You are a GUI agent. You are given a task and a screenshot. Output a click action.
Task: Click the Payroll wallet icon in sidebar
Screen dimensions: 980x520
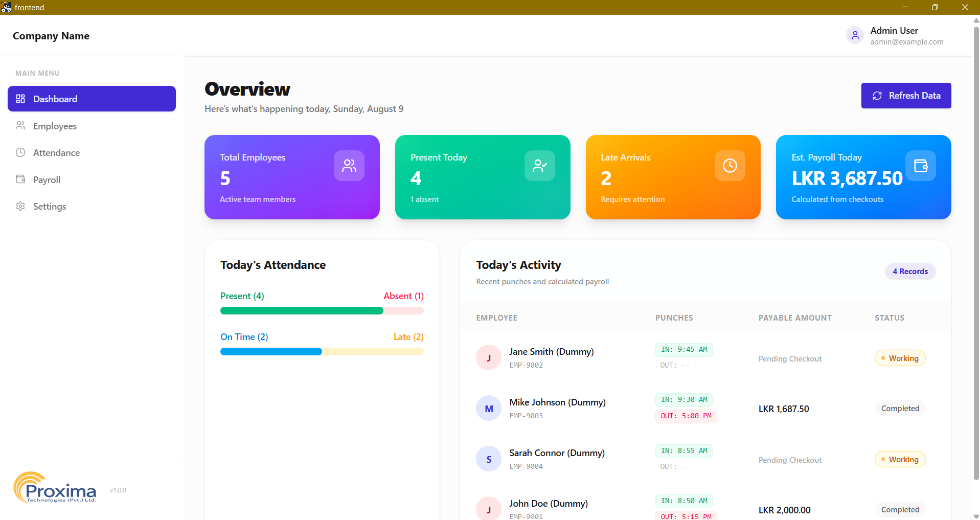coord(20,179)
